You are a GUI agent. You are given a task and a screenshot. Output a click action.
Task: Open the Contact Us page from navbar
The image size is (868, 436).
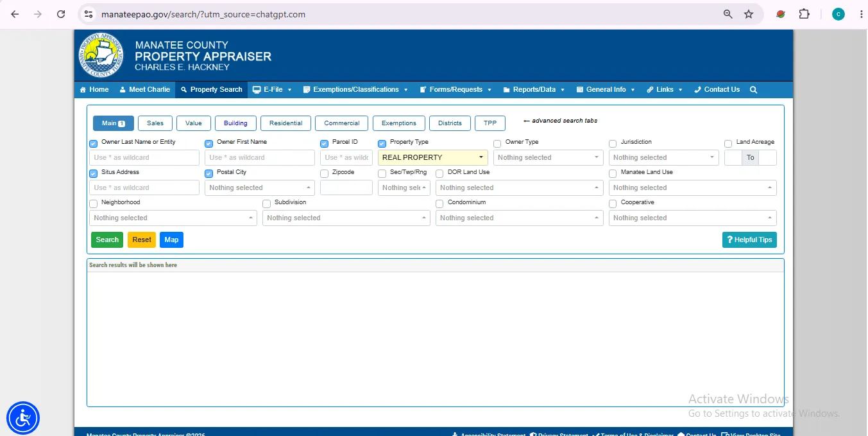point(717,90)
